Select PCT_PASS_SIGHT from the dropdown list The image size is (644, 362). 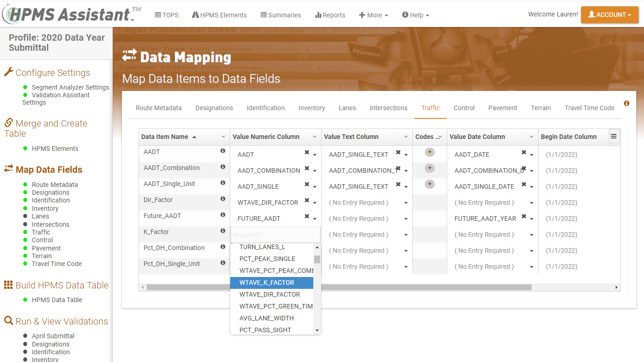272,330
